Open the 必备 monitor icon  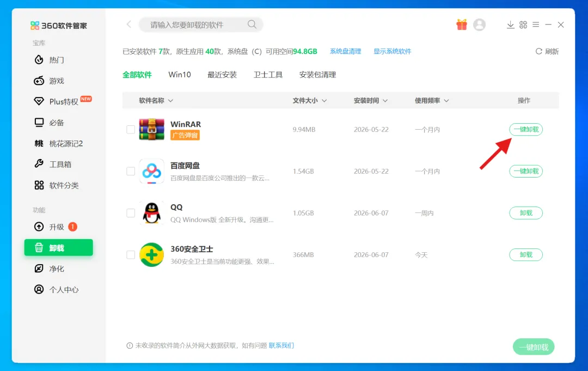[x=39, y=122]
